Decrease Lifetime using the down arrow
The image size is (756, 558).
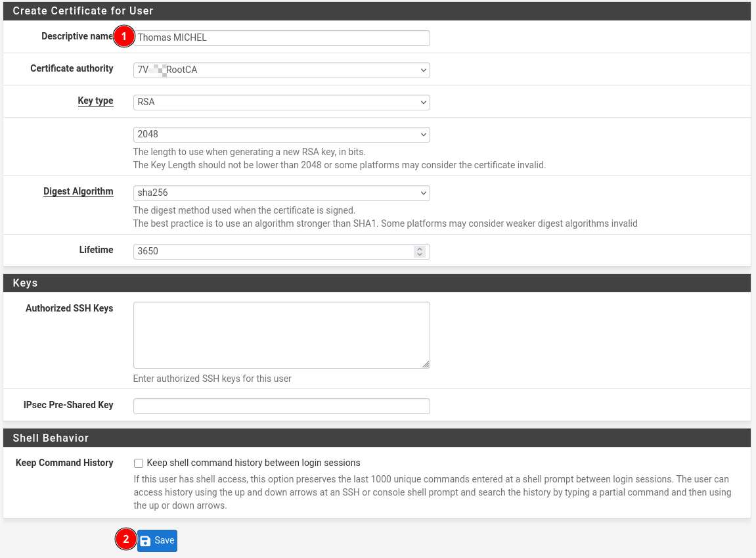click(x=419, y=255)
